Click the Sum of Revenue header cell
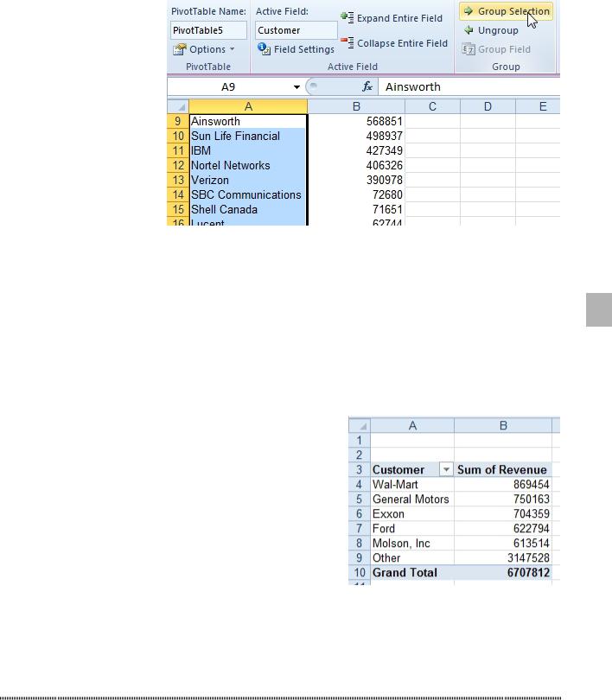The image size is (612, 700). click(502, 469)
